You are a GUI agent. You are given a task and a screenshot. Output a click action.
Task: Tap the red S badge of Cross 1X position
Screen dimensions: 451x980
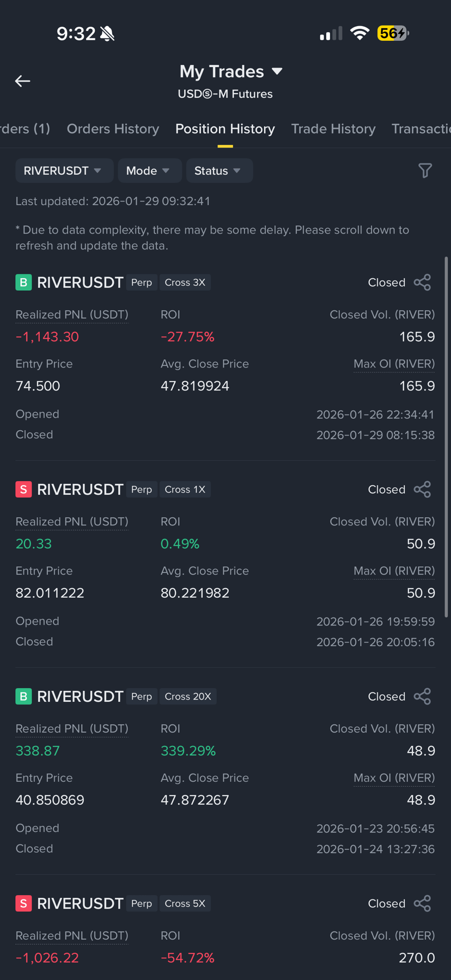(23, 489)
